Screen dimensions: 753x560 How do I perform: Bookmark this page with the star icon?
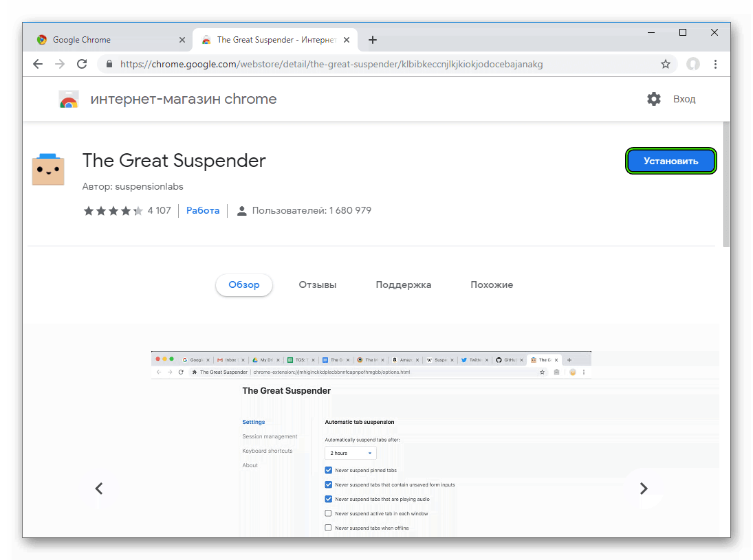coord(666,64)
